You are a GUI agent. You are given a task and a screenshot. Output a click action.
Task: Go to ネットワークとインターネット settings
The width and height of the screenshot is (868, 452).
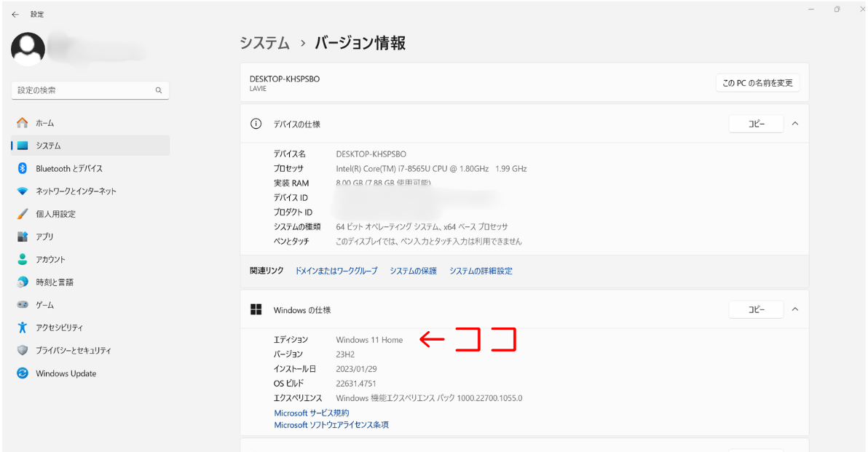point(90,191)
